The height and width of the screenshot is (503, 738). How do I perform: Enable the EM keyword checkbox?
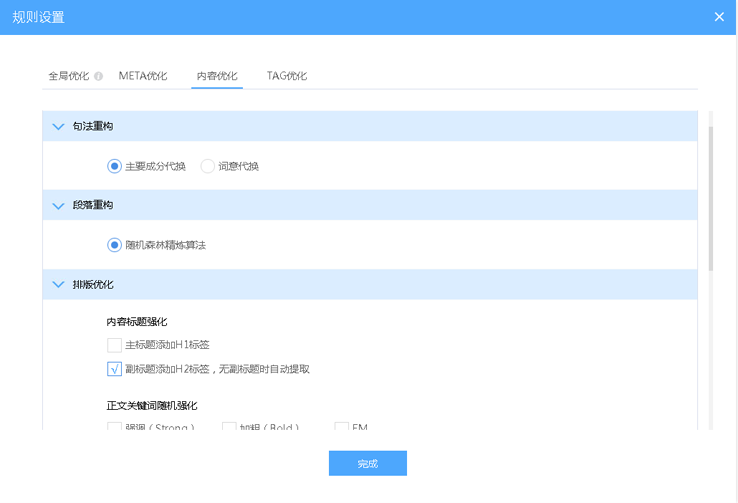(x=342, y=428)
